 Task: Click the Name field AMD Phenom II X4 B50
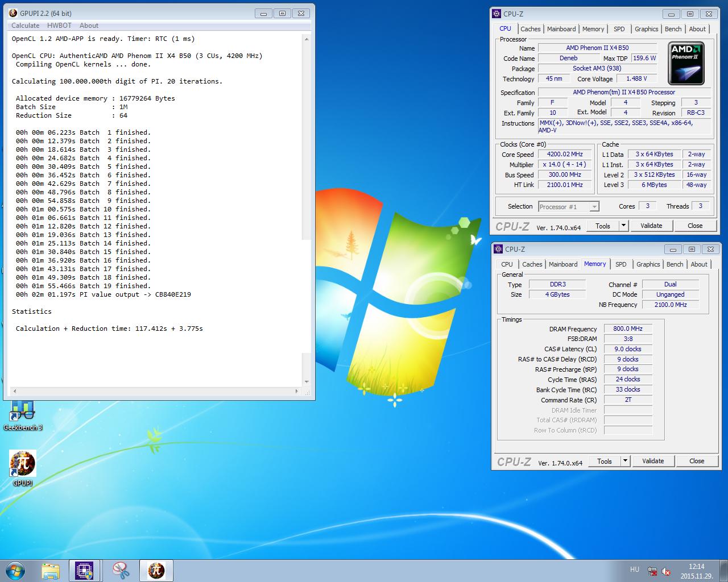[x=597, y=48]
